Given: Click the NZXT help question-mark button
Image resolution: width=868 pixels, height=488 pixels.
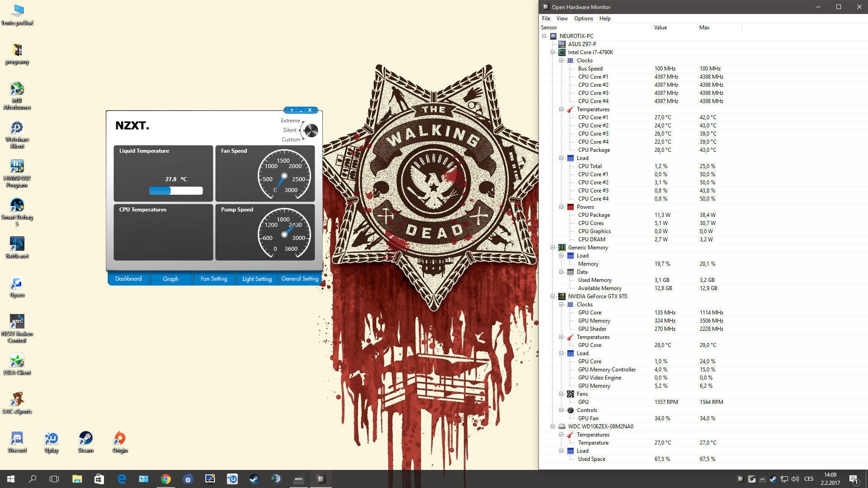Looking at the screenshot, I should 292,110.
